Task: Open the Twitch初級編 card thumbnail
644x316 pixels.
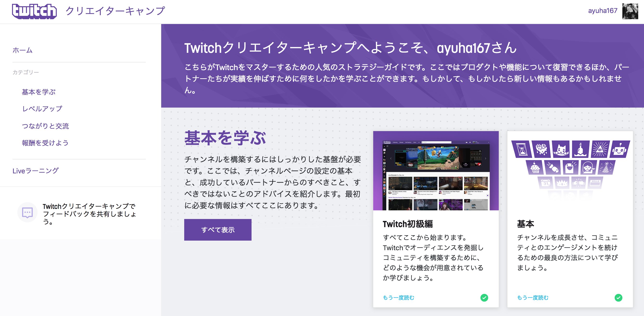Action: pos(436,171)
